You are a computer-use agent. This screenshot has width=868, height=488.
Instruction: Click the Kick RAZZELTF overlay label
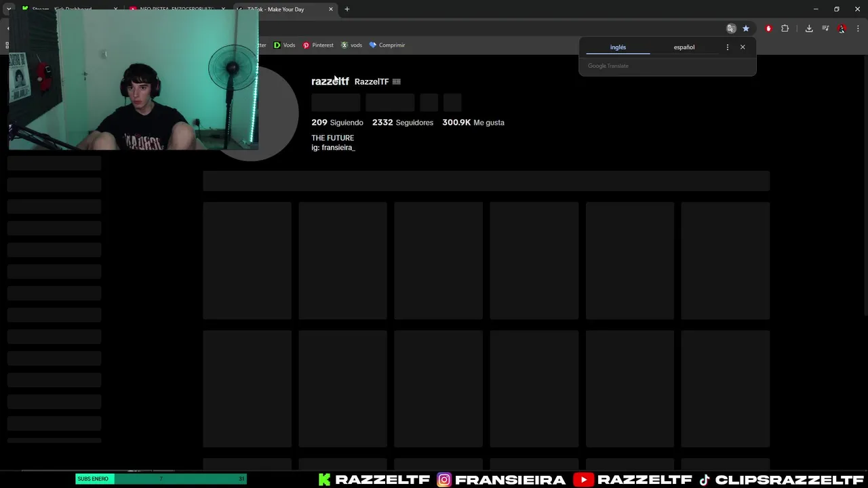tap(374, 480)
